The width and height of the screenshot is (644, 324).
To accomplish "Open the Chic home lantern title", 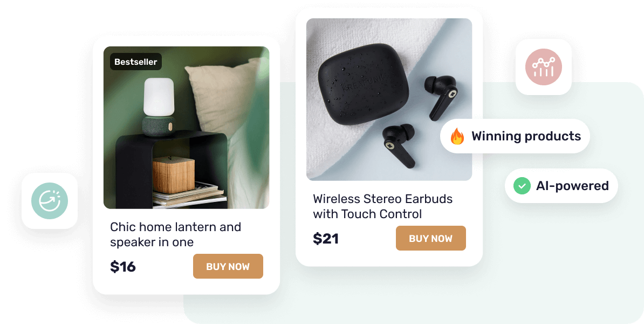I will 175,234.
